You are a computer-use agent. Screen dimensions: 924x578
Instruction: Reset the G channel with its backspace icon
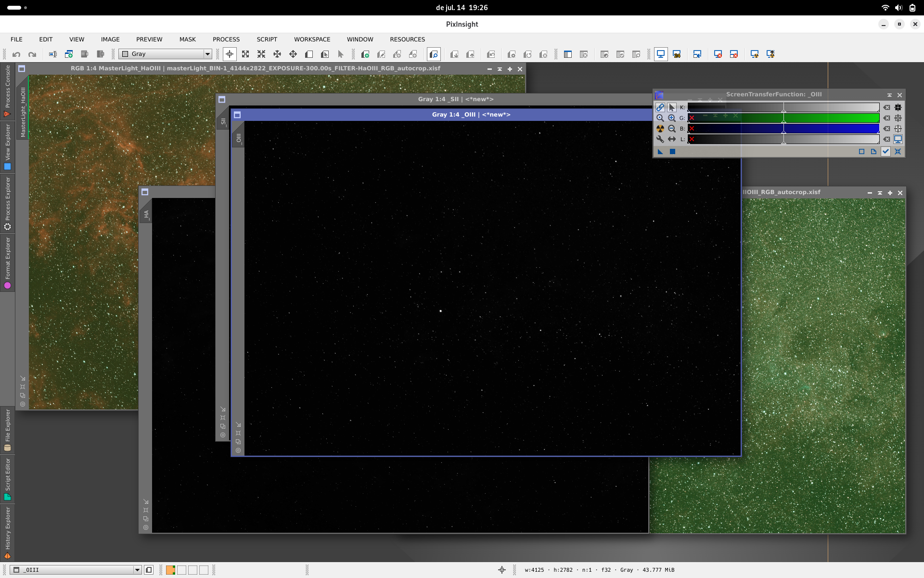pyautogui.click(x=886, y=118)
